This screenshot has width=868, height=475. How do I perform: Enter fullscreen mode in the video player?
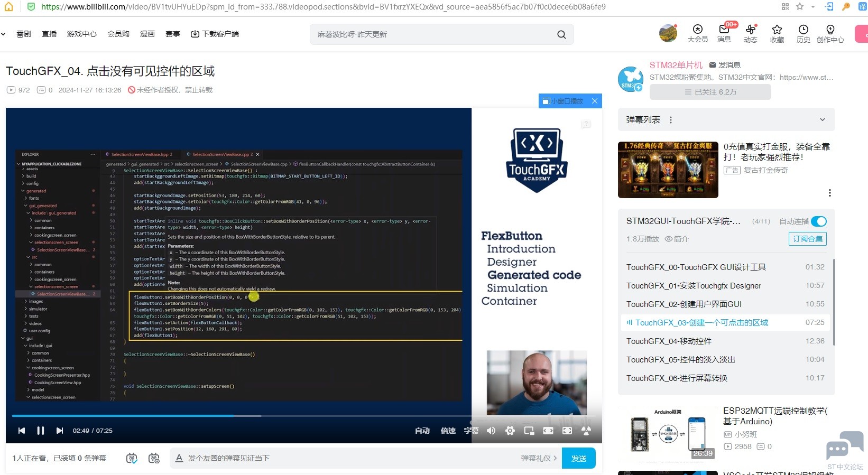tap(567, 431)
